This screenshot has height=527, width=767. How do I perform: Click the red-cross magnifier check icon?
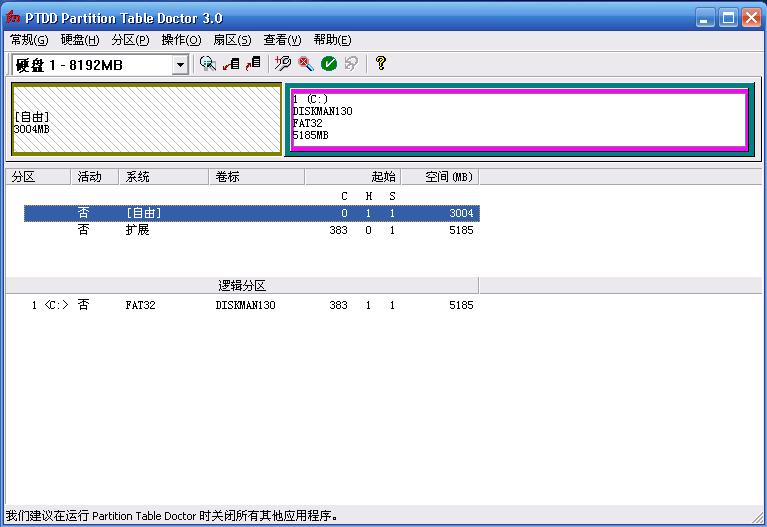(x=306, y=64)
